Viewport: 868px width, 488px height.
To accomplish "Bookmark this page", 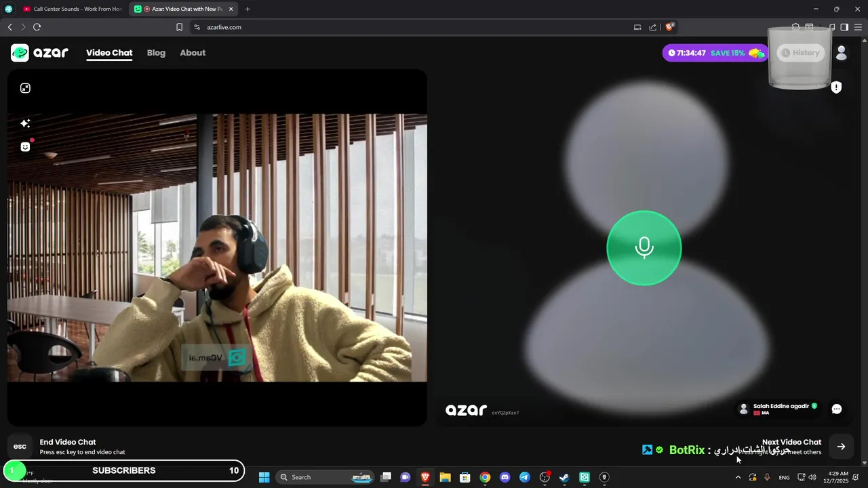I will coord(179,27).
